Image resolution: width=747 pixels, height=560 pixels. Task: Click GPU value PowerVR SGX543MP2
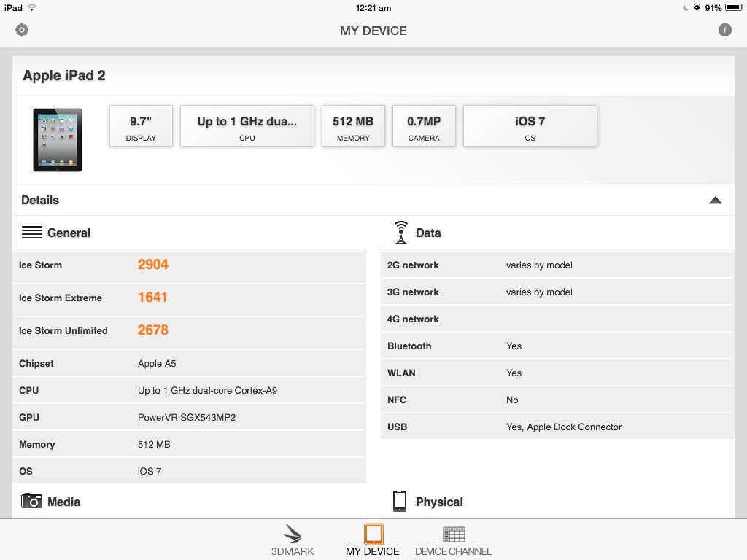[x=187, y=417]
